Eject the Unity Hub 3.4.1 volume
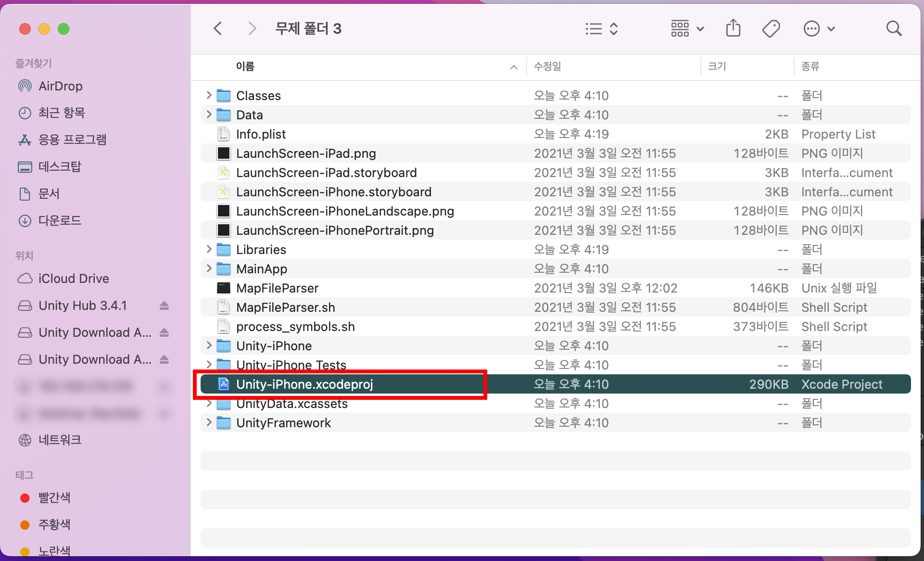Viewport: 924px width, 561px height. tap(164, 306)
